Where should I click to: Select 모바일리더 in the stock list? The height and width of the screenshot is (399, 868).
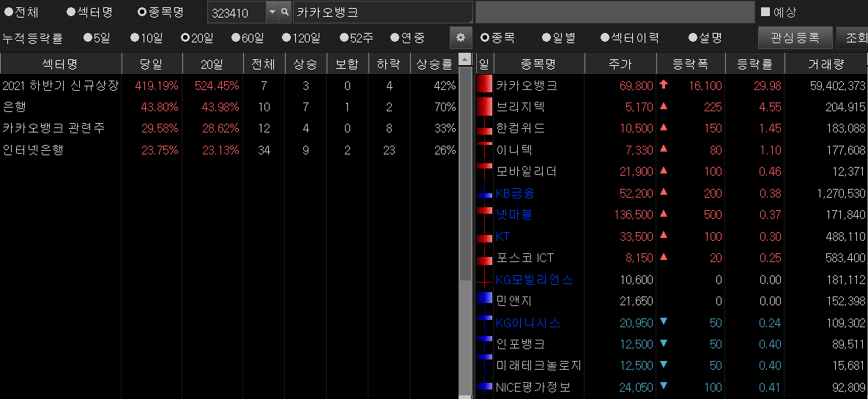tap(527, 171)
